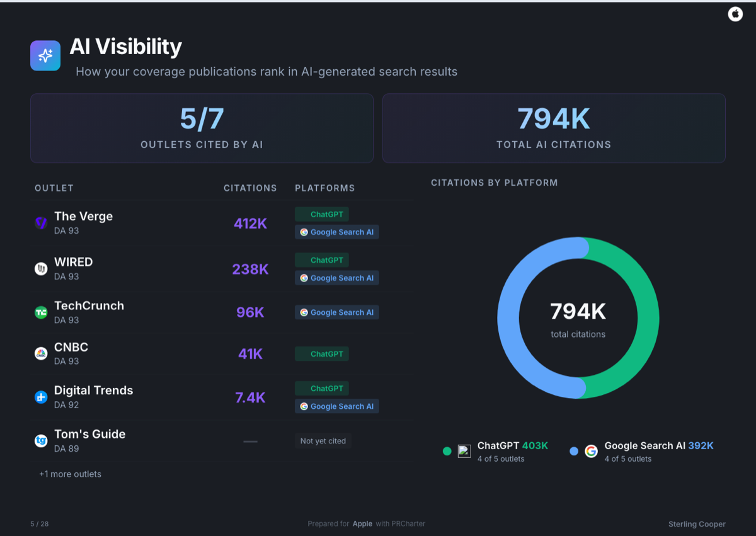Click the WIRED outlet logo
The width and height of the screenshot is (756, 536).
pyautogui.click(x=41, y=269)
